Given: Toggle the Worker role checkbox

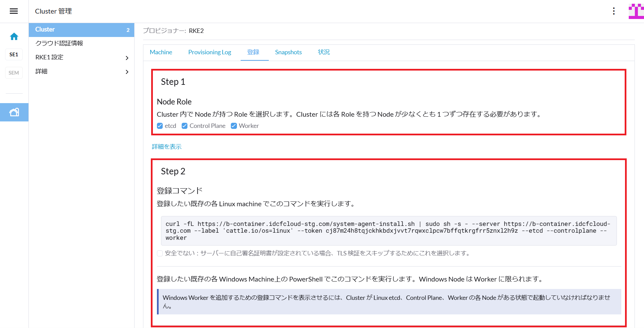Looking at the screenshot, I should coord(234,126).
